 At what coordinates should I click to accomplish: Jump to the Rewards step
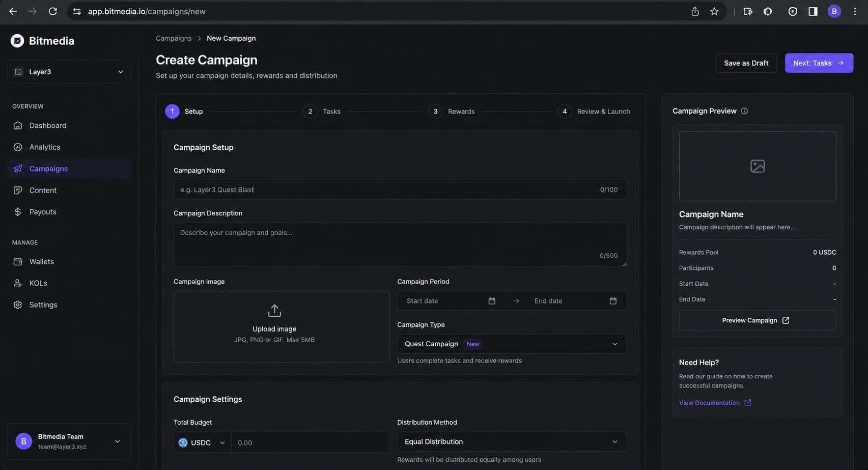tap(451, 111)
